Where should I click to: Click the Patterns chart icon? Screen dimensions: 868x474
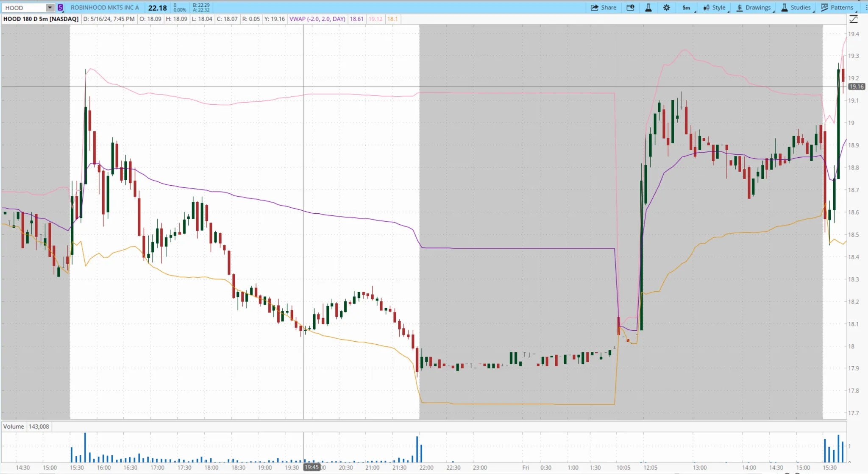pos(824,8)
